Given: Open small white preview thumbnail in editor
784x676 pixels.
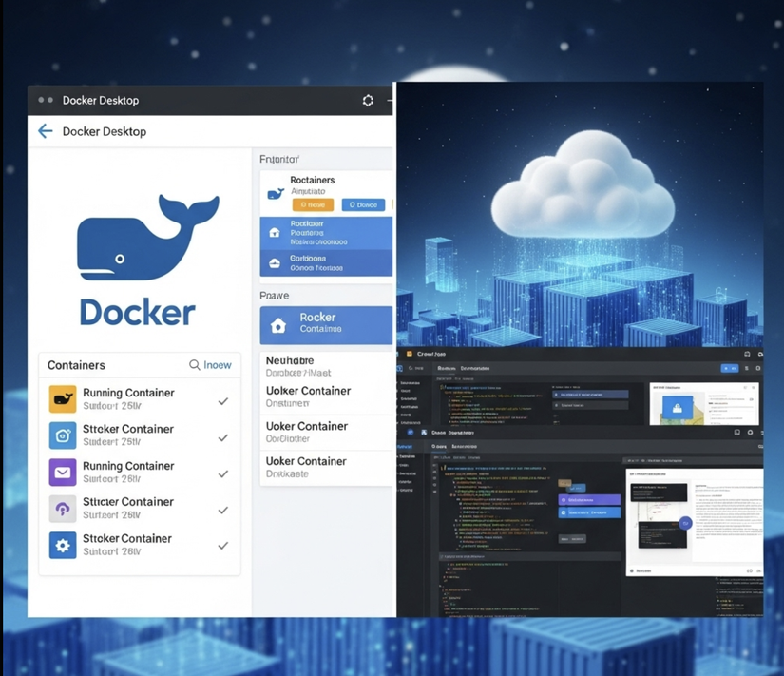Looking at the screenshot, I should point(704,404).
